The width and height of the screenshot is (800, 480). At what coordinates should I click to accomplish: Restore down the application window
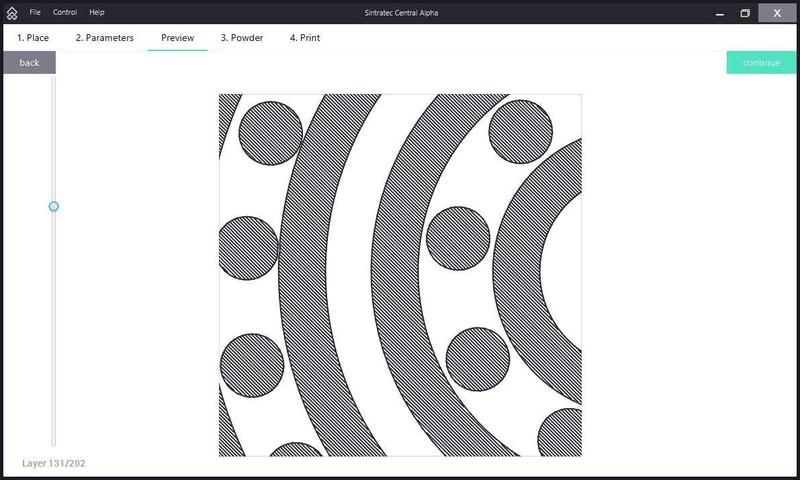(745, 12)
